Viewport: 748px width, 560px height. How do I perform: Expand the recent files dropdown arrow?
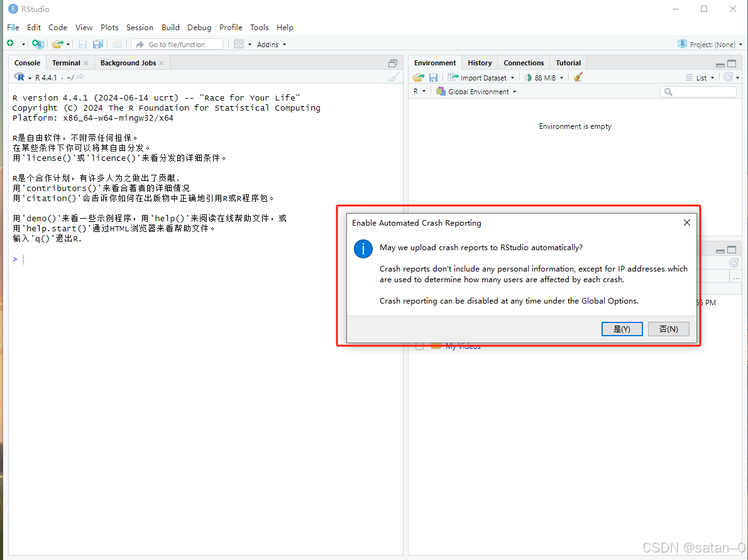69,45
